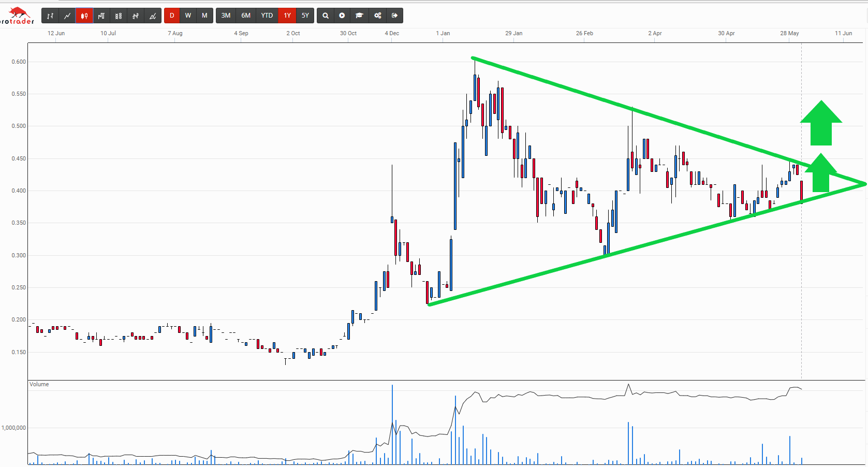Click the 28 May date label

coord(790,33)
